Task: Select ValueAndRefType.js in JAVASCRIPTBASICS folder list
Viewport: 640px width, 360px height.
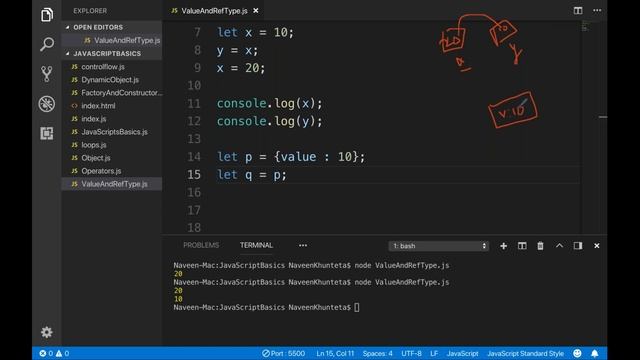Action: click(x=111, y=184)
